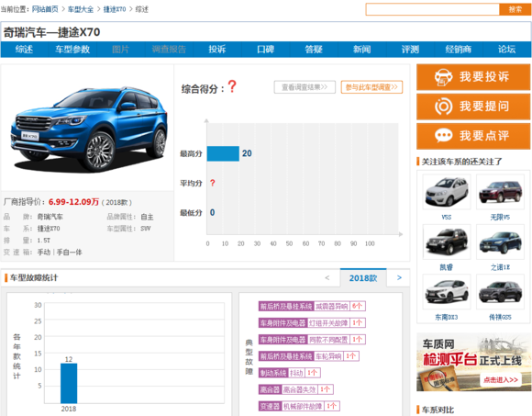532x416 pixels.
Task: Click the 我要提问 button label
Action: coord(484,107)
